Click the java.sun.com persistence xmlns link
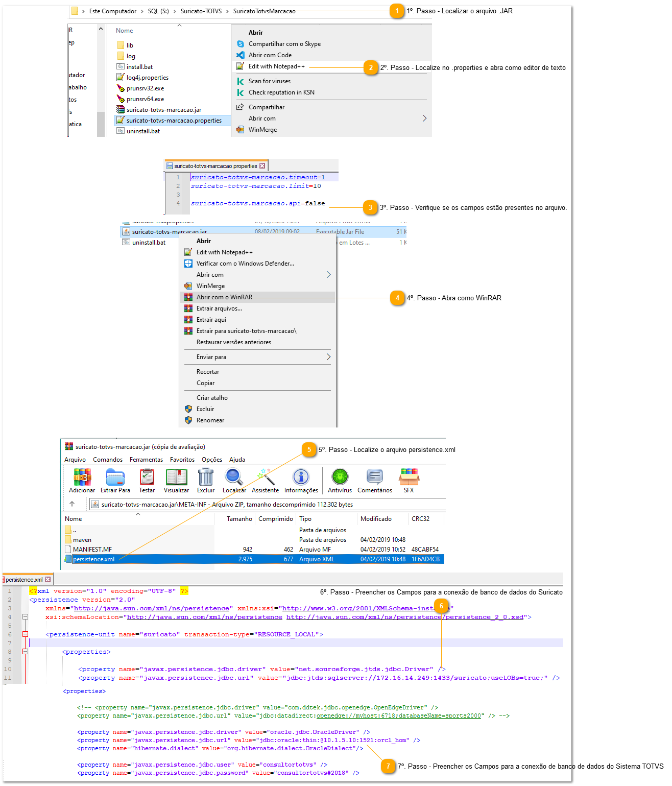The height and width of the screenshot is (786, 672). [152, 608]
